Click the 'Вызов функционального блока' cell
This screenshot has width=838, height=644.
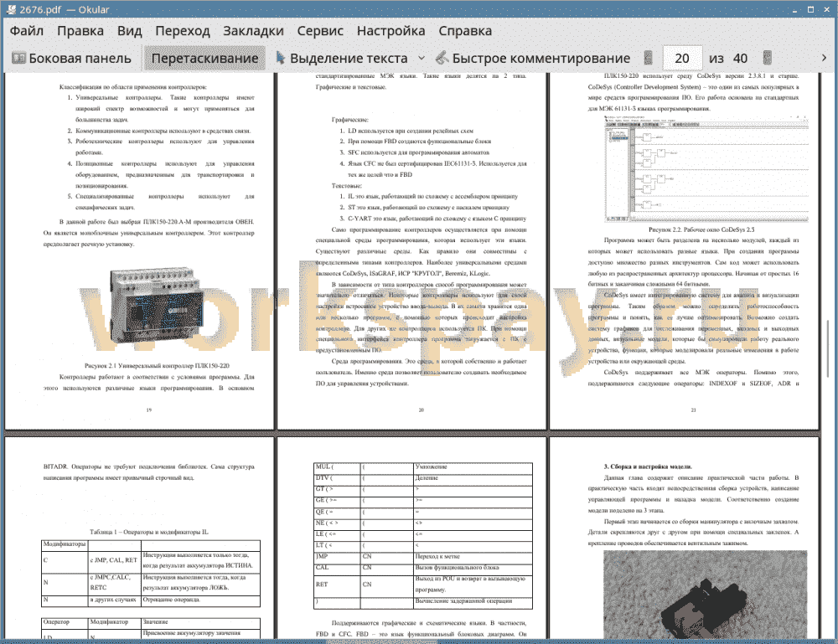coord(473,568)
